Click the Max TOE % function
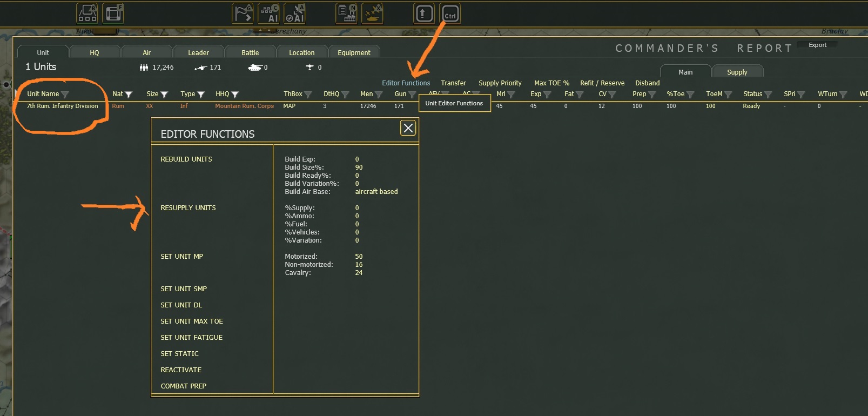This screenshot has height=416, width=868. click(x=551, y=83)
